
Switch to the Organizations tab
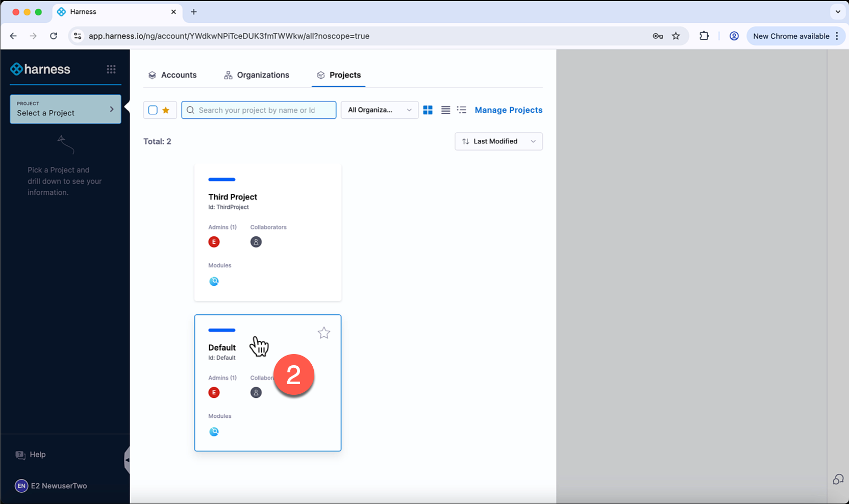257,75
